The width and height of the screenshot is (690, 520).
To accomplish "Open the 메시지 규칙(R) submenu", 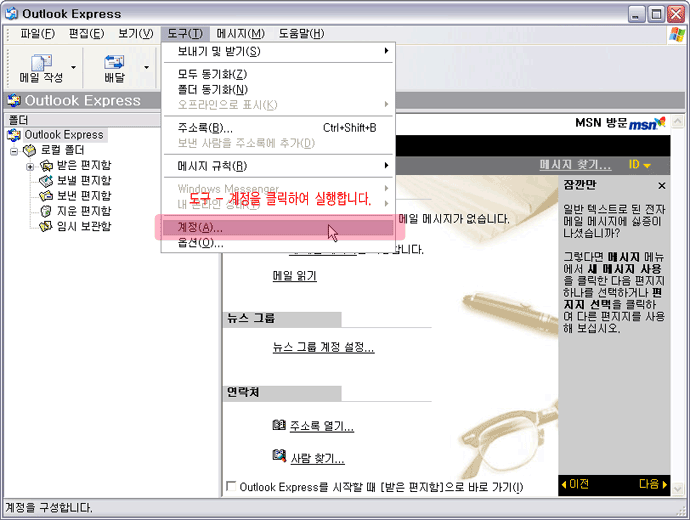I will (212, 166).
